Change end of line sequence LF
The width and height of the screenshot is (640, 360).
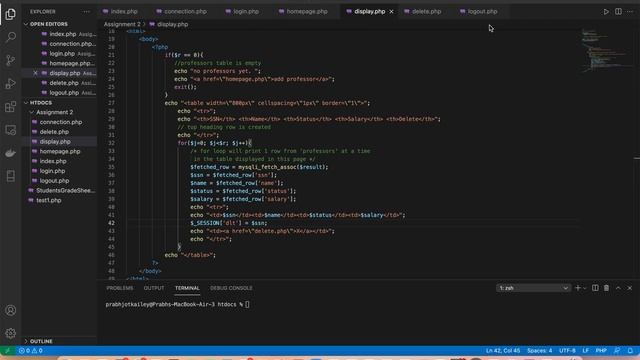tap(586, 351)
